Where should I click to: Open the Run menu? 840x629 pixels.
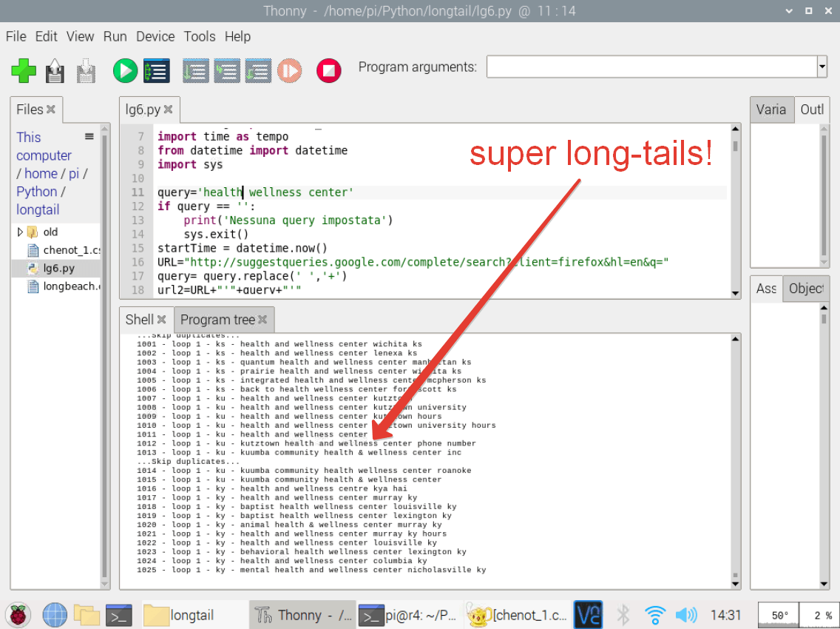pos(115,36)
